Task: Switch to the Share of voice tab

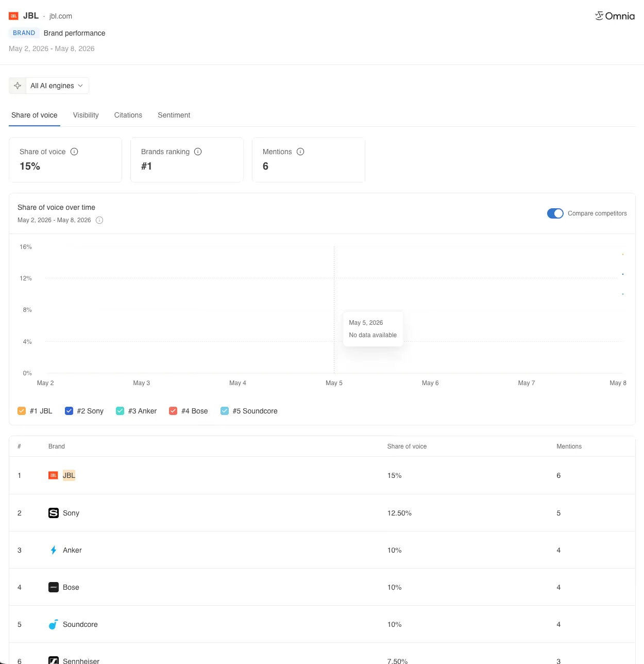Action: click(x=35, y=115)
